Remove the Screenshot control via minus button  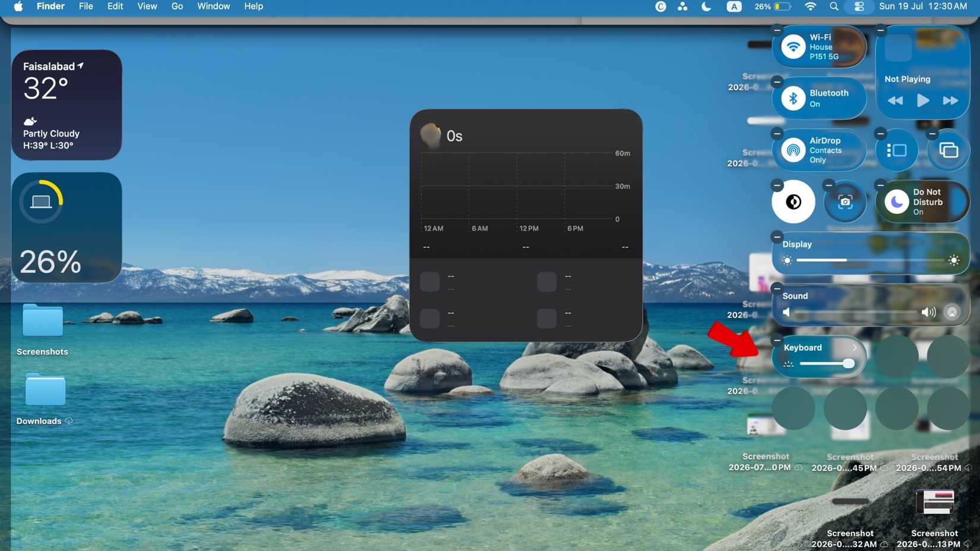click(x=829, y=185)
